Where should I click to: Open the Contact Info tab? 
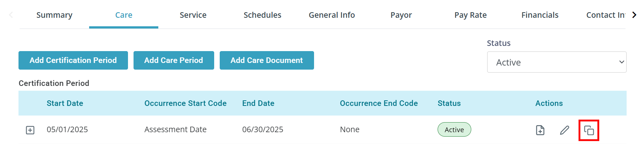pyautogui.click(x=605, y=15)
